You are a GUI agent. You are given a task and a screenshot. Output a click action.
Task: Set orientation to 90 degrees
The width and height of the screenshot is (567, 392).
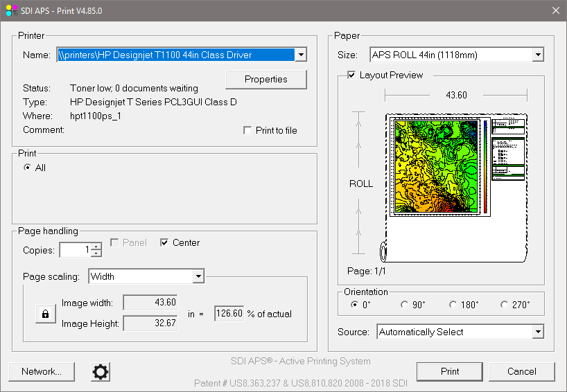click(x=405, y=304)
